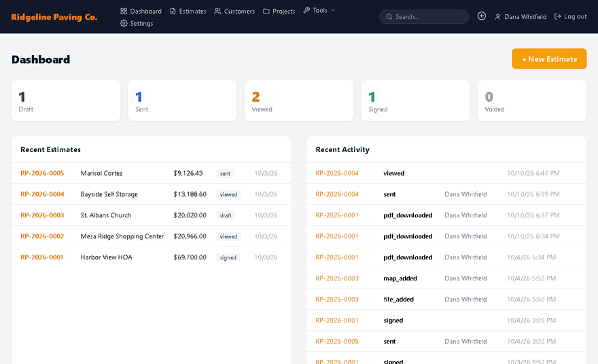Click the Harbor View HOA name
Viewport: 598px width, 364px height.
(107, 257)
